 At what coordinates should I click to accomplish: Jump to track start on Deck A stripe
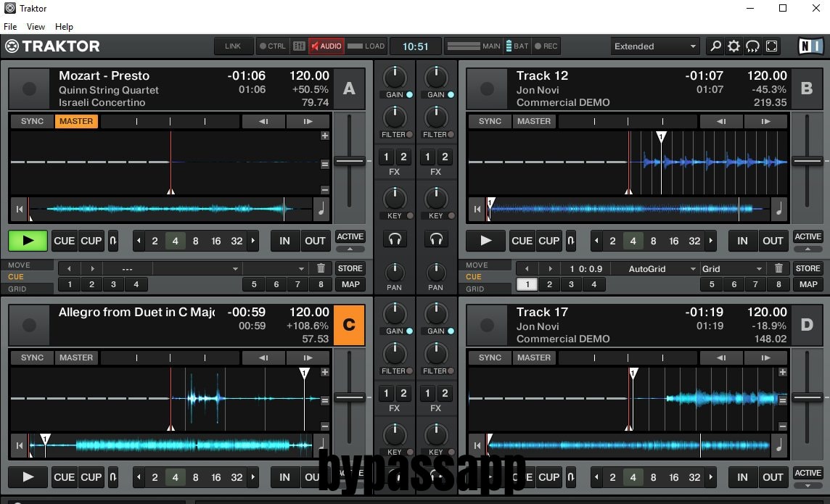point(19,209)
